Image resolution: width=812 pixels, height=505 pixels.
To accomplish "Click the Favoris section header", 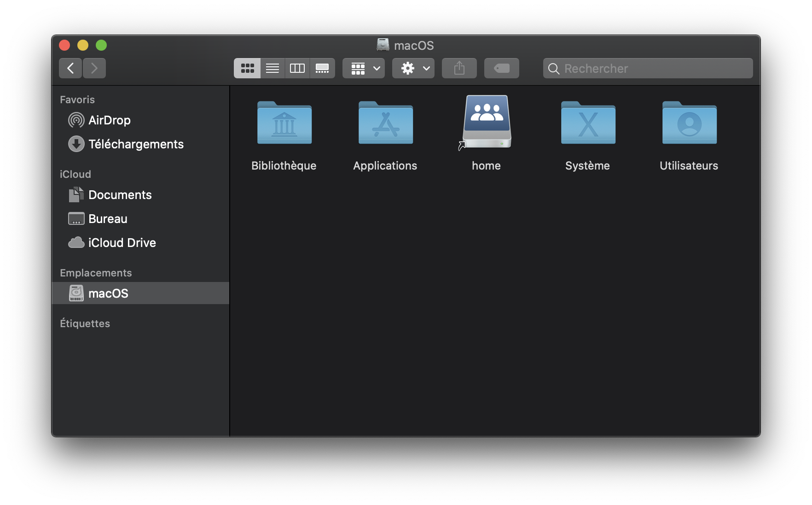I will click(77, 100).
